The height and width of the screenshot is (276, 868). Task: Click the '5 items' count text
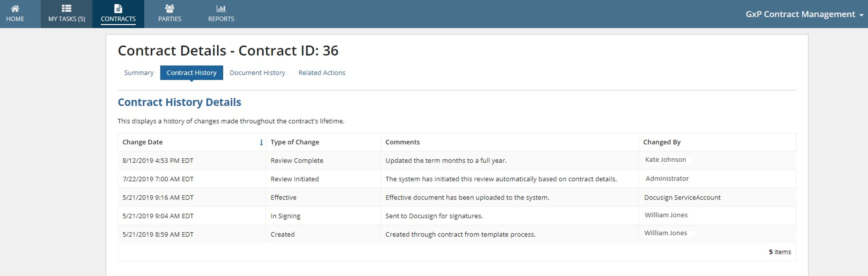click(780, 252)
